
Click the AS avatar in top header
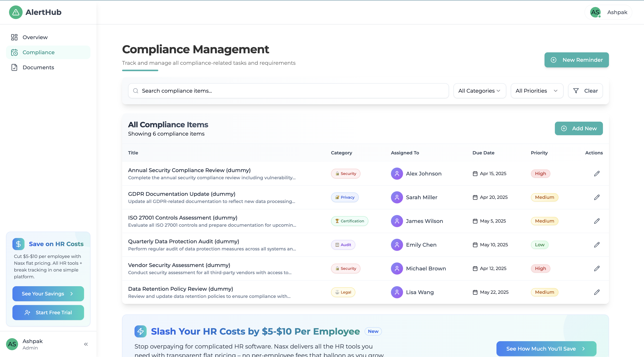pyautogui.click(x=595, y=12)
